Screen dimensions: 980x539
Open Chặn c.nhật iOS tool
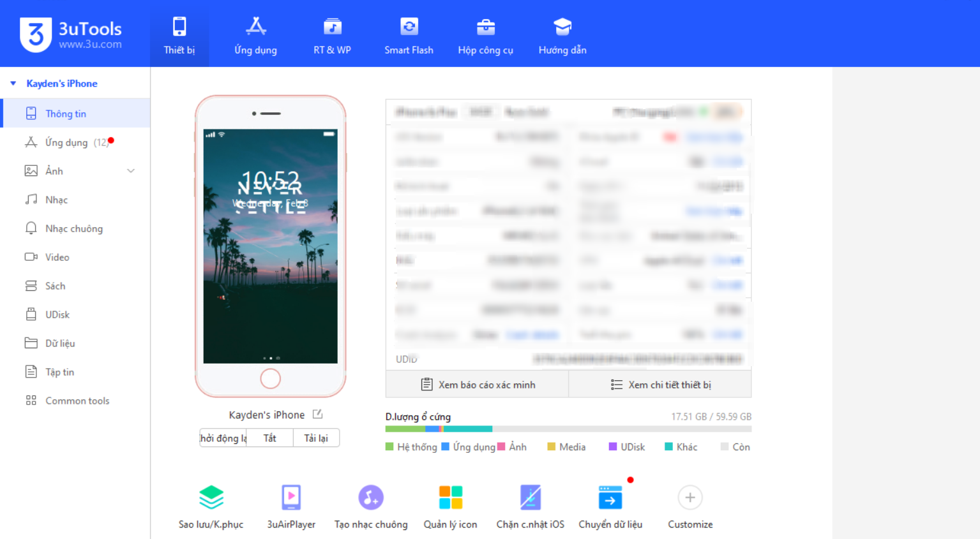click(530, 498)
